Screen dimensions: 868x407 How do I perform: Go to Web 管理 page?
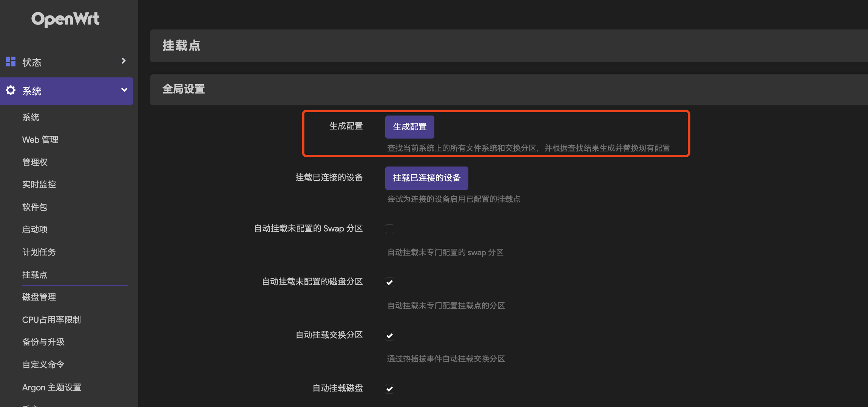(x=40, y=140)
